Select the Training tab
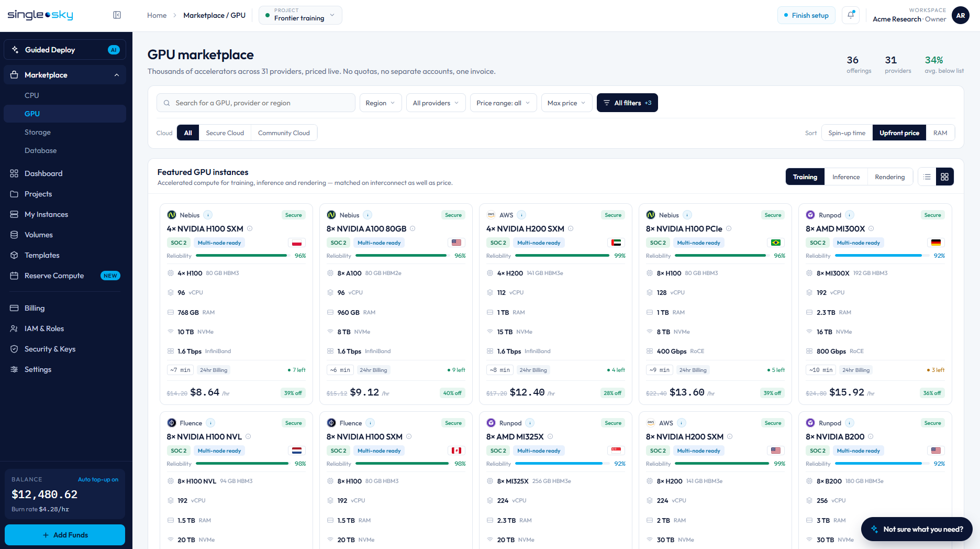 [805, 177]
